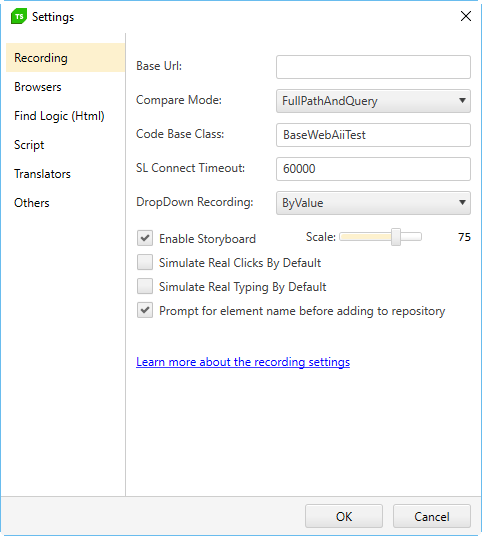Image resolution: width=482 pixels, height=536 pixels.
Task: Open the Browsers settings section
Action: point(38,87)
